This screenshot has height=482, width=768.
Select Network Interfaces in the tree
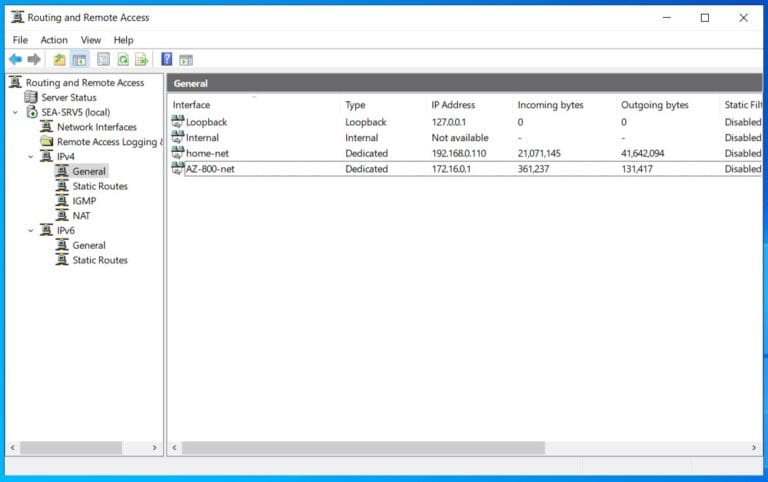click(x=96, y=127)
